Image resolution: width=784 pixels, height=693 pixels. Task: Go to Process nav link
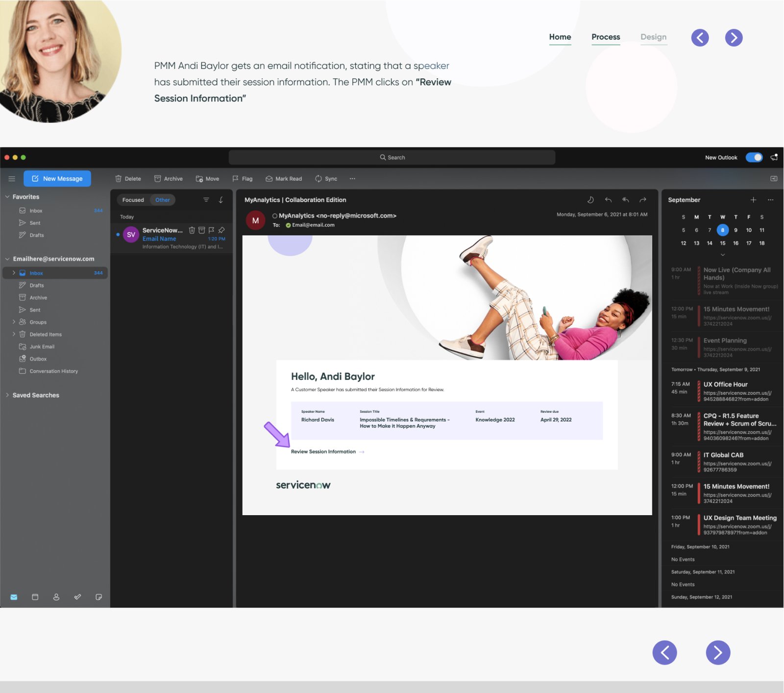click(606, 37)
